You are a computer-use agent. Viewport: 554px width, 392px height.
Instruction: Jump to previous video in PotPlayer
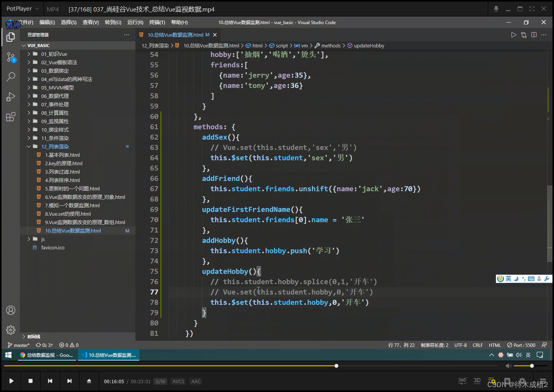50,381
